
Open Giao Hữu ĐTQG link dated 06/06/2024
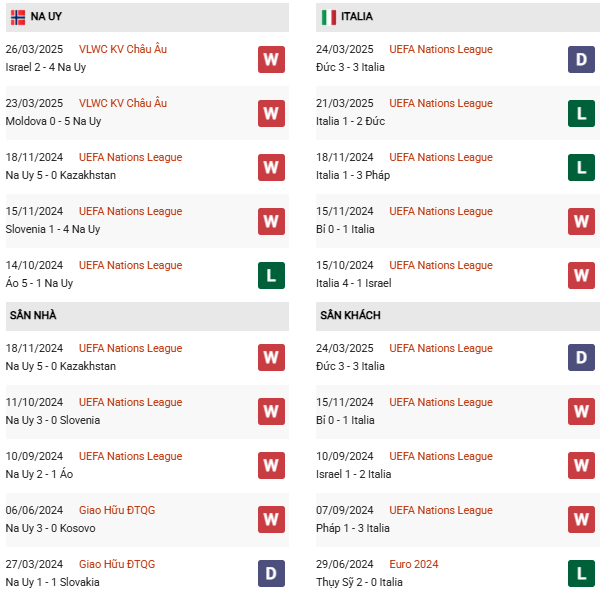(117, 510)
